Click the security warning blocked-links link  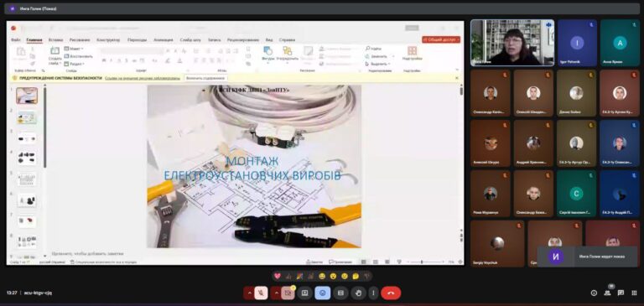pyautogui.click(x=142, y=78)
